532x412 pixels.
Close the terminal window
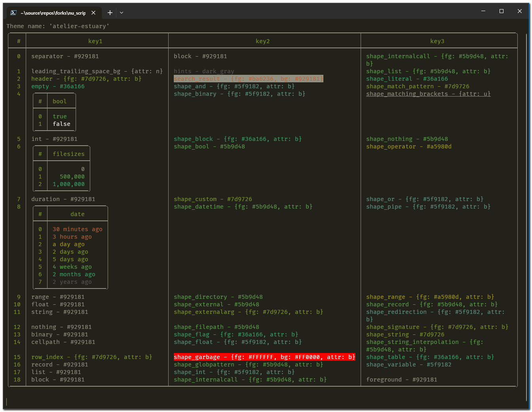[x=520, y=11]
